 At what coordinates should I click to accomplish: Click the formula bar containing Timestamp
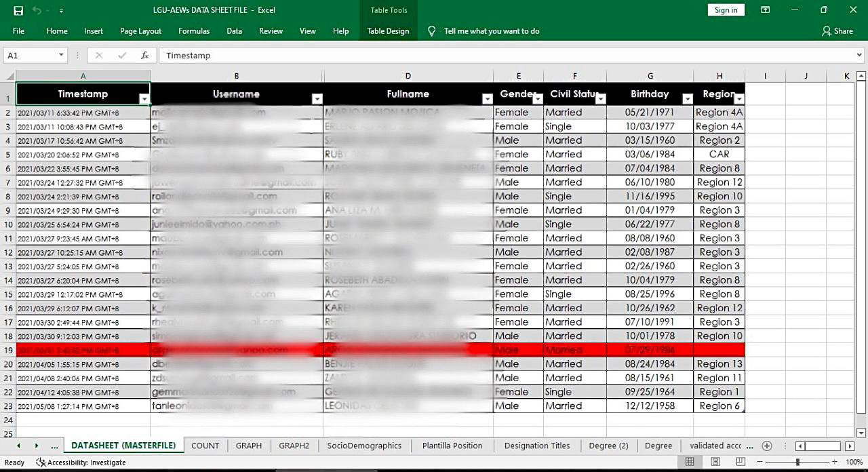point(505,56)
